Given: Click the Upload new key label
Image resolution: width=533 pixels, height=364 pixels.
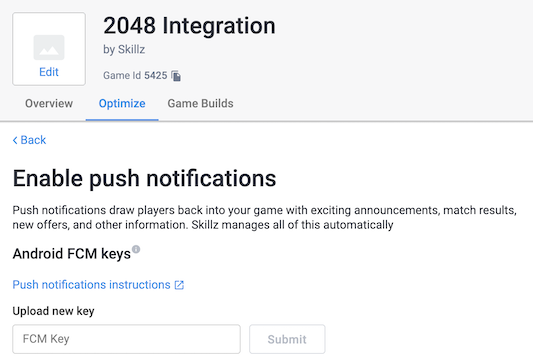Looking at the screenshot, I should [x=53, y=311].
